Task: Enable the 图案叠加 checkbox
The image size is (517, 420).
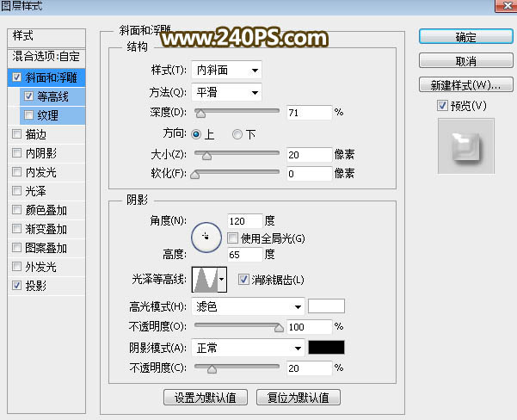Action: 16,247
